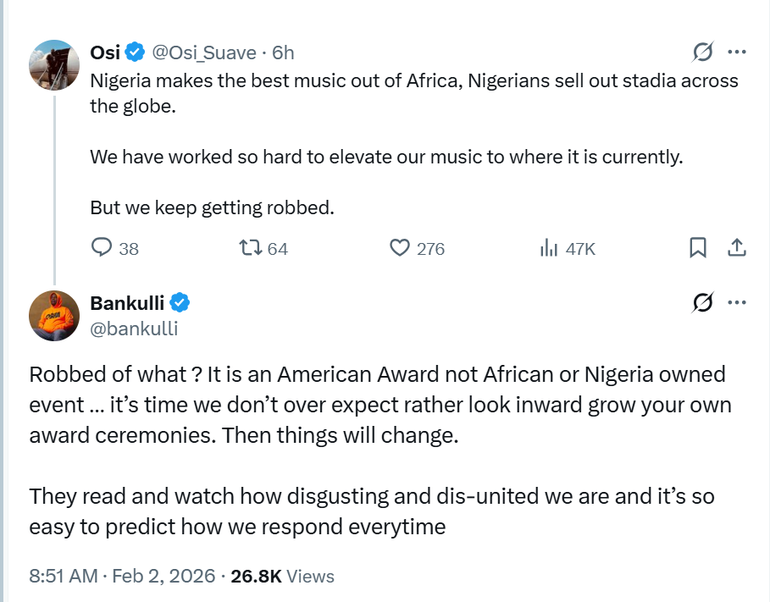This screenshot has height=602, width=770.
Task: Open more options menu on Bankulli's tweet
Action: tap(737, 302)
